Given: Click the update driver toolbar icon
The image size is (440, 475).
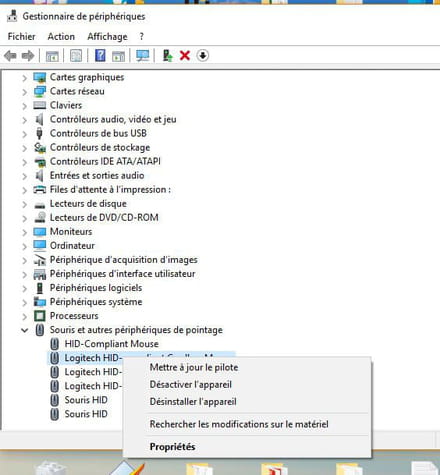Looking at the screenshot, I should [167, 55].
